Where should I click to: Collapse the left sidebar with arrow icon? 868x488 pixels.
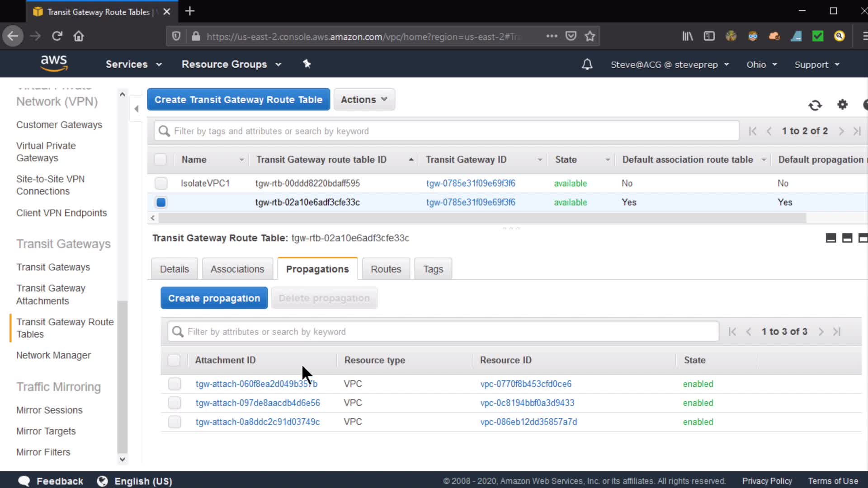136,108
